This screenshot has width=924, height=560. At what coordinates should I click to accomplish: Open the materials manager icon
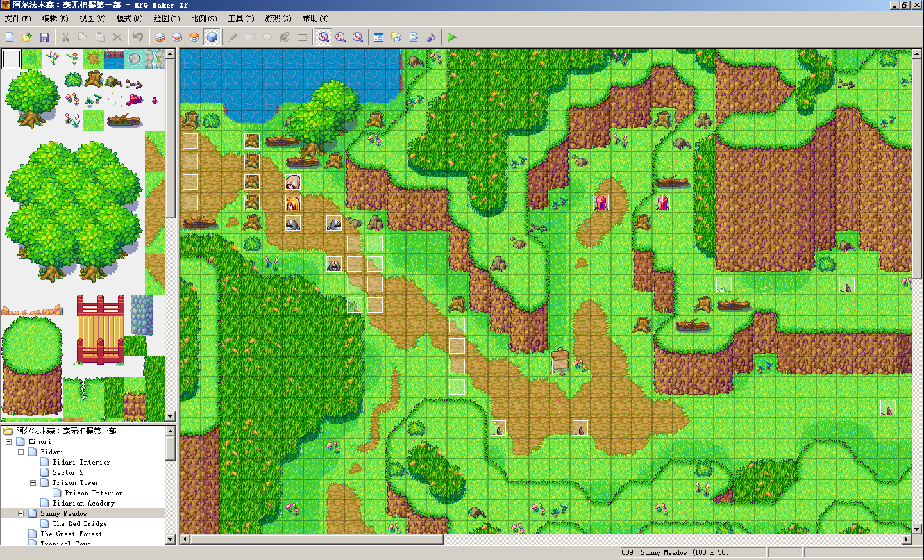click(396, 37)
